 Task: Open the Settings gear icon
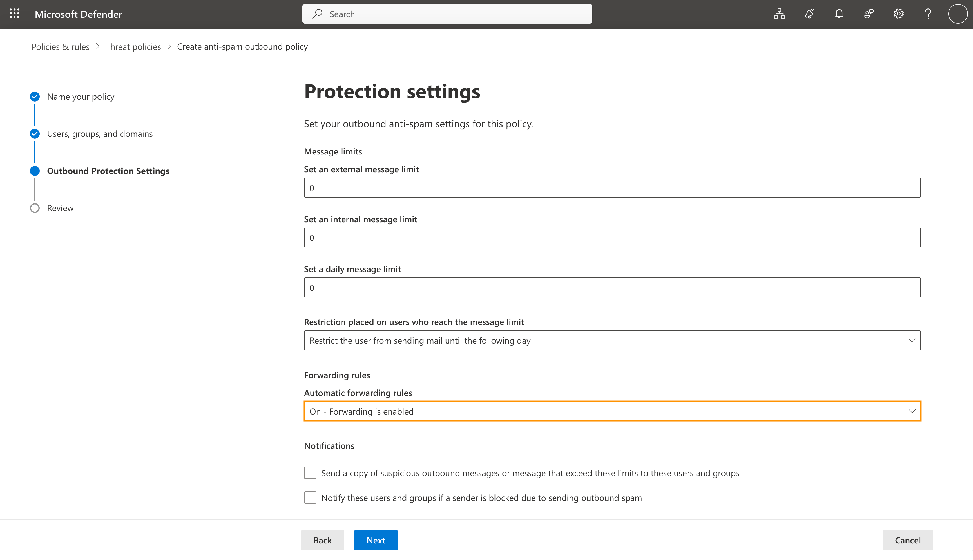(x=898, y=14)
